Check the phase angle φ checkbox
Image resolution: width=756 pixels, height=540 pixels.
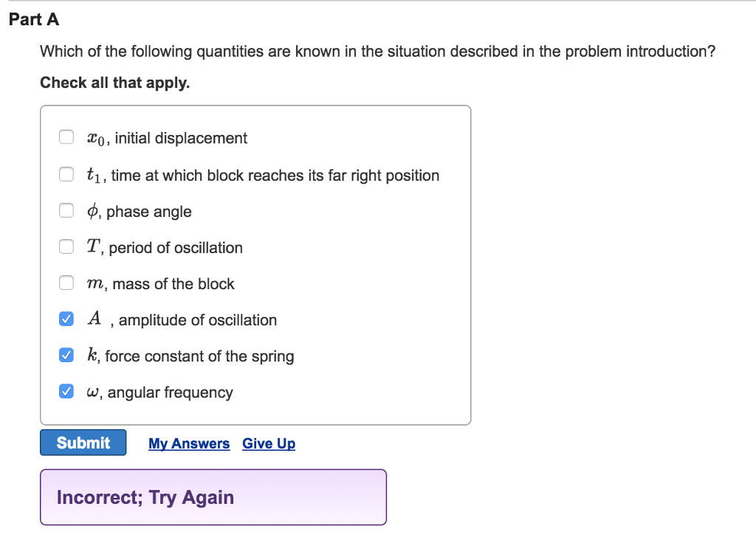pyautogui.click(x=66, y=210)
